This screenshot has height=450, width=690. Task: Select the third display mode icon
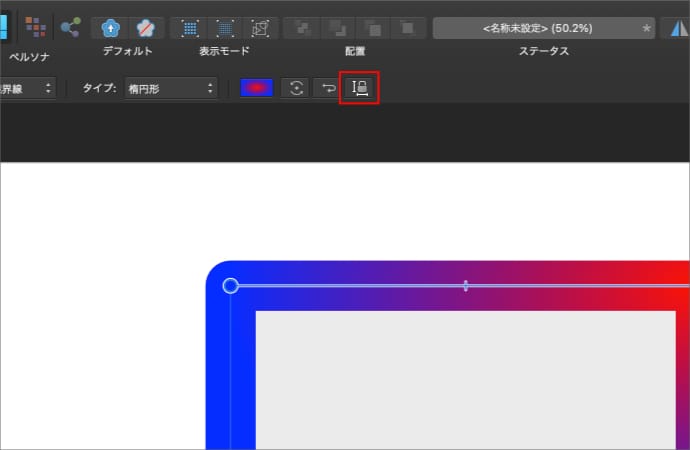pyautogui.click(x=260, y=27)
